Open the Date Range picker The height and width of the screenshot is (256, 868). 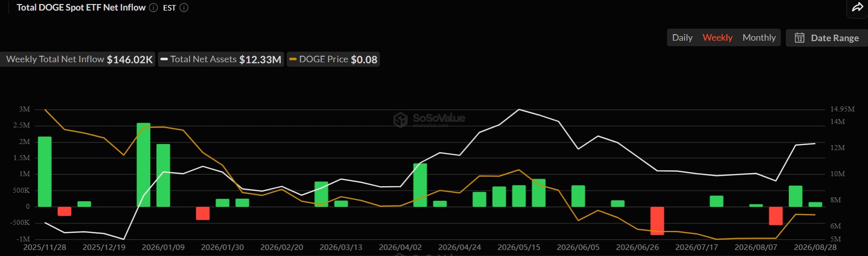tap(827, 38)
